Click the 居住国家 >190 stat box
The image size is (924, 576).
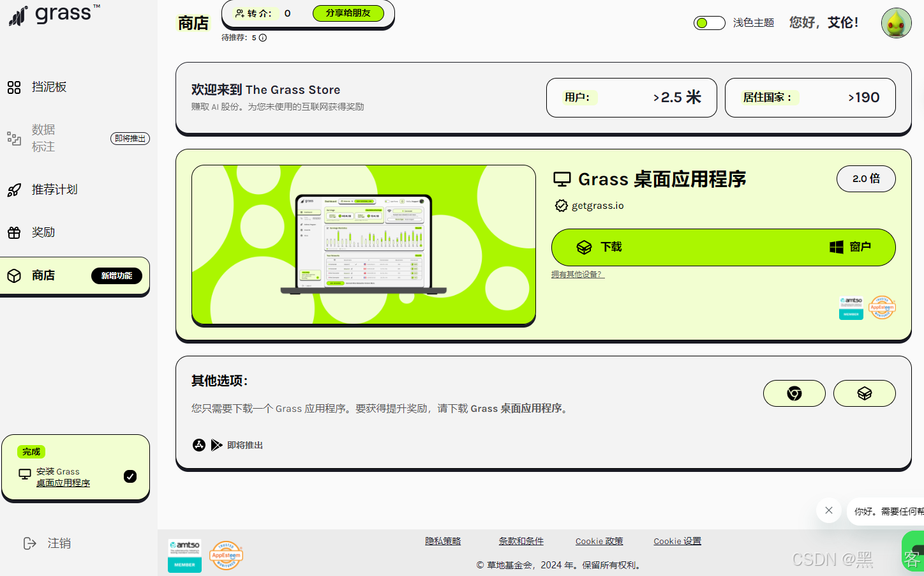point(810,98)
